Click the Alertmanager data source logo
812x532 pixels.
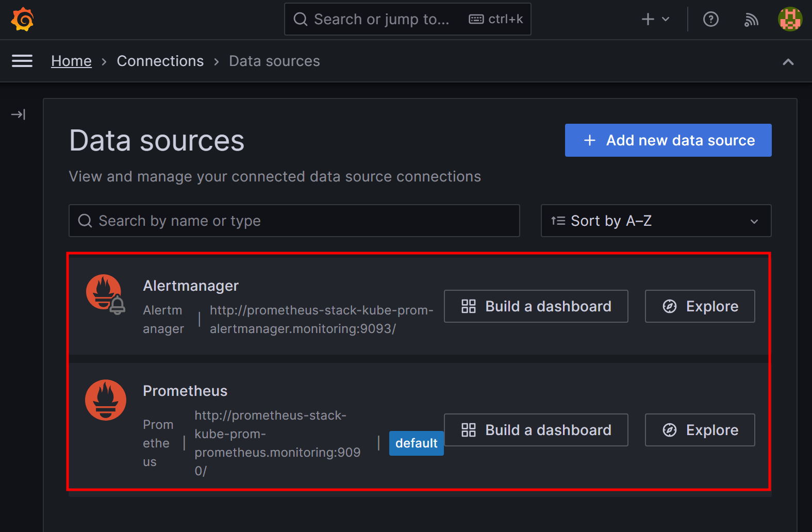(x=106, y=294)
